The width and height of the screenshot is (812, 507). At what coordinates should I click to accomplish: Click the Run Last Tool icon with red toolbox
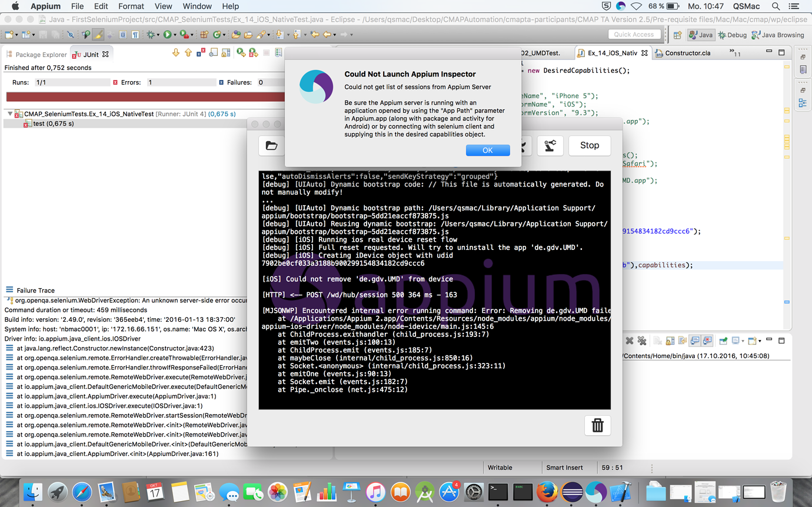click(184, 35)
